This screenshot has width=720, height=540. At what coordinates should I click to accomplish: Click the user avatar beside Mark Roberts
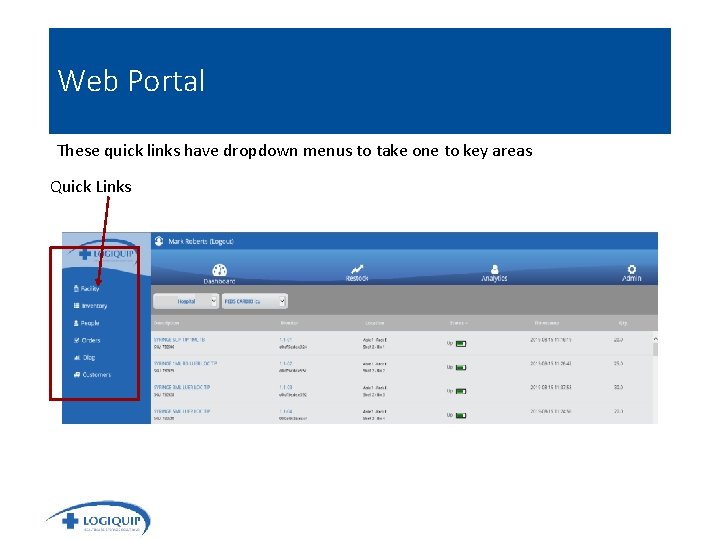159,241
